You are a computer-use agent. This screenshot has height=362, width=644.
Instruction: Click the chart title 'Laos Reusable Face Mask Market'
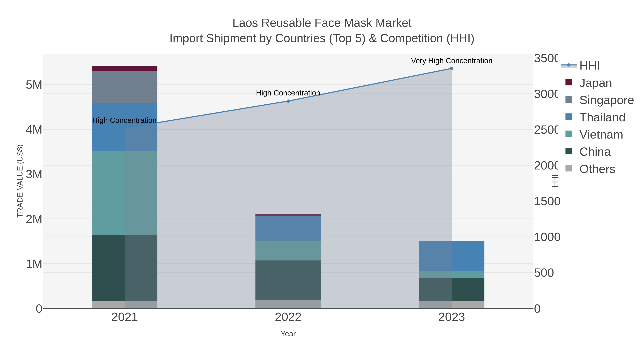pos(322,23)
